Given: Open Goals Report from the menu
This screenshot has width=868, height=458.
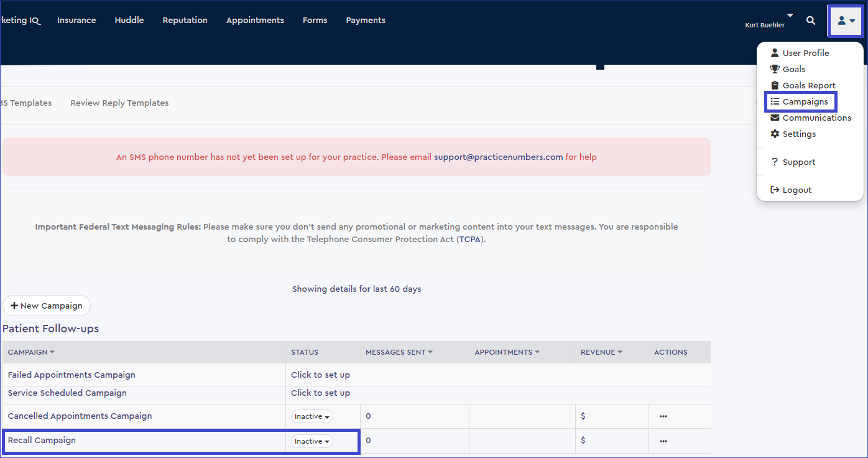Looking at the screenshot, I should tap(808, 85).
